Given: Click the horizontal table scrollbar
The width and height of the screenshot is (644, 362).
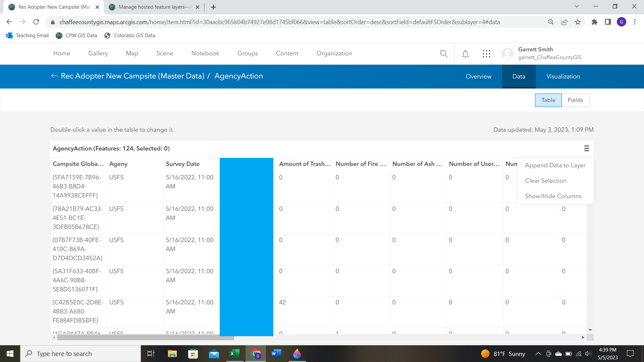Looking at the screenshot, I should [146, 338].
